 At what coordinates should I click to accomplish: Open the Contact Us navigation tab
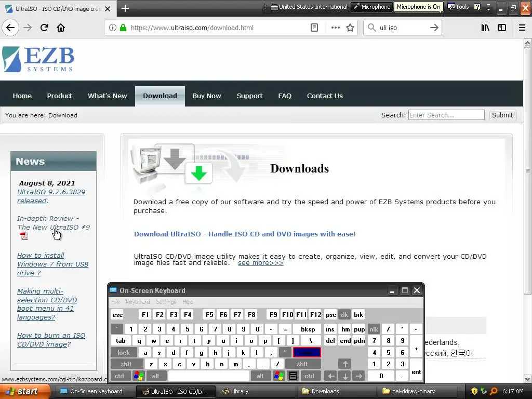(x=325, y=96)
